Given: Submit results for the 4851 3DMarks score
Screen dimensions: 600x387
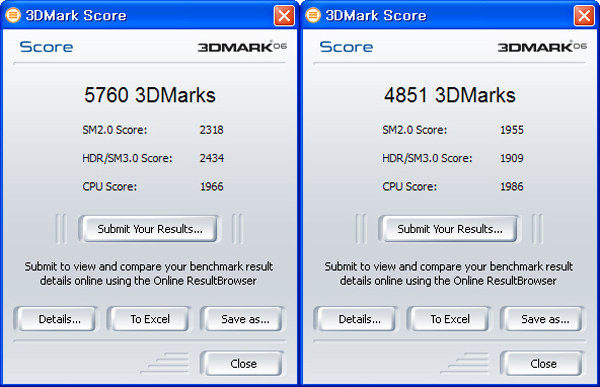Looking at the screenshot, I should point(450,229).
